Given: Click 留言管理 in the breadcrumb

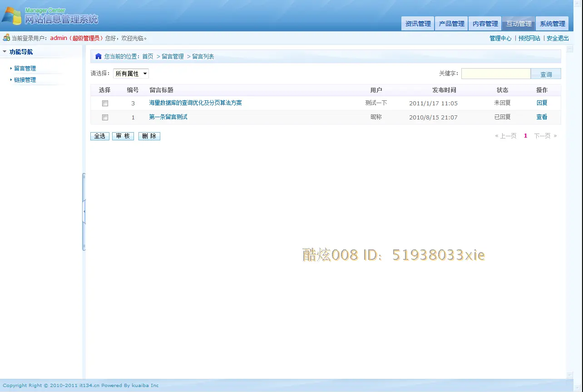Looking at the screenshot, I should (173, 56).
